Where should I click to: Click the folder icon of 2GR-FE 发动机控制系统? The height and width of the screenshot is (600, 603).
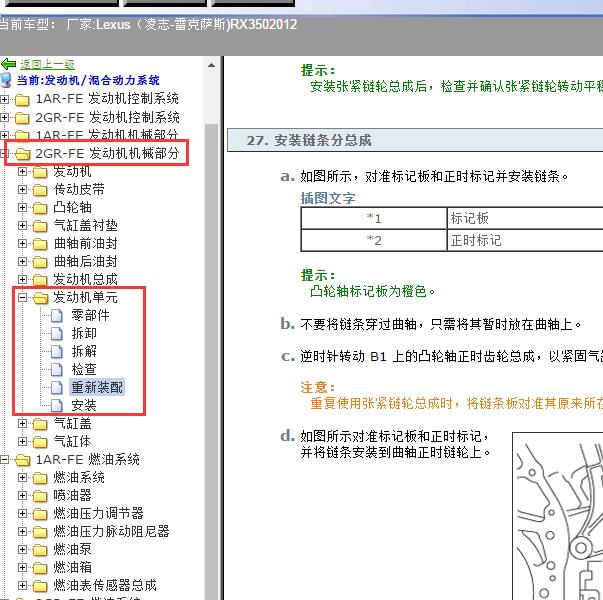22,118
